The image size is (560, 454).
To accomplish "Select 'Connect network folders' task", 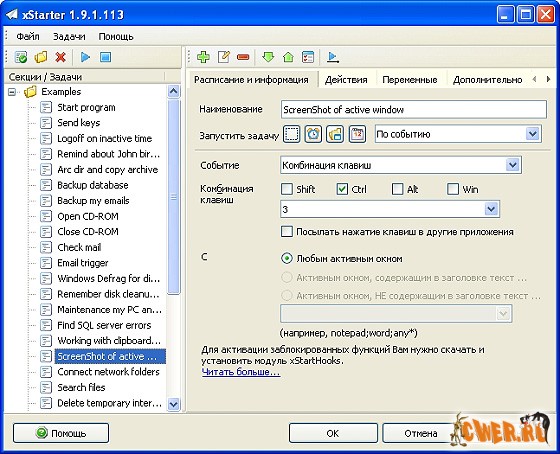I will (108, 372).
